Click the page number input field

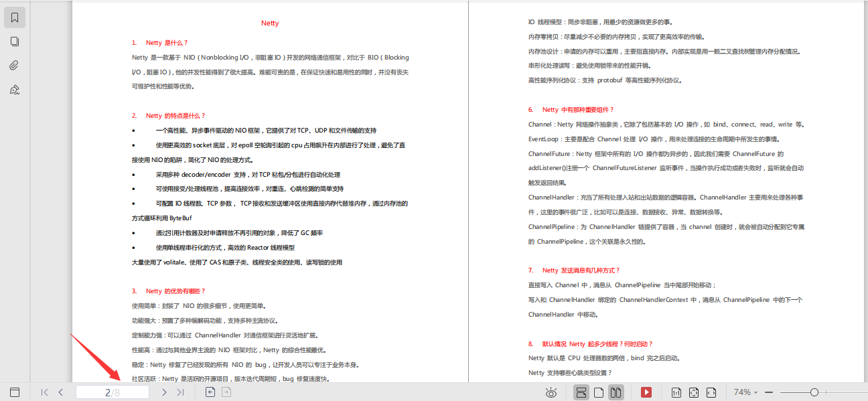112,392
